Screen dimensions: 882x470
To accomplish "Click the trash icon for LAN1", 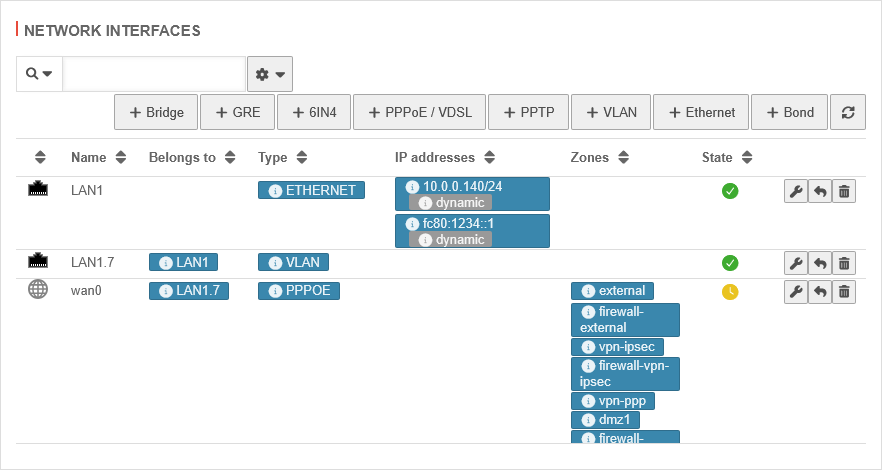I will pos(844,192).
